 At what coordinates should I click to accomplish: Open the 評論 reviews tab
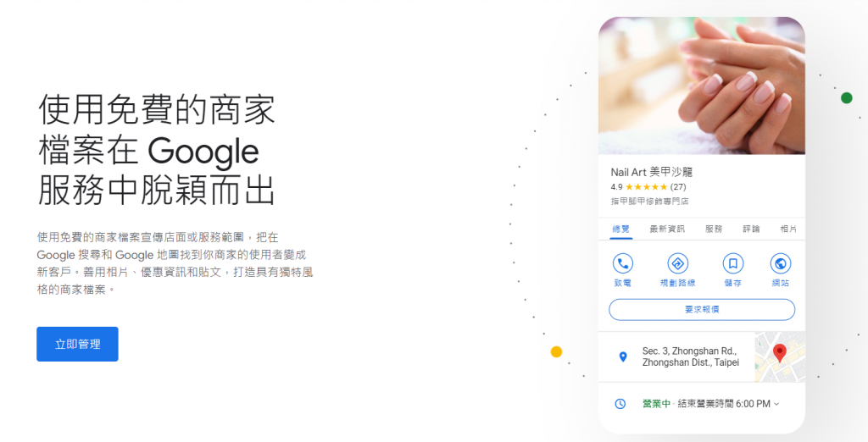[751, 229]
